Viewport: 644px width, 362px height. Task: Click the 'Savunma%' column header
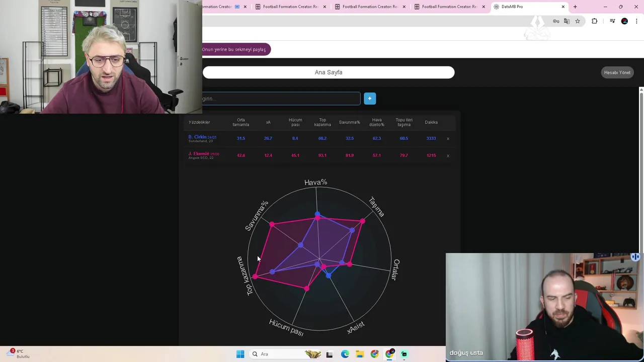click(x=350, y=122)
